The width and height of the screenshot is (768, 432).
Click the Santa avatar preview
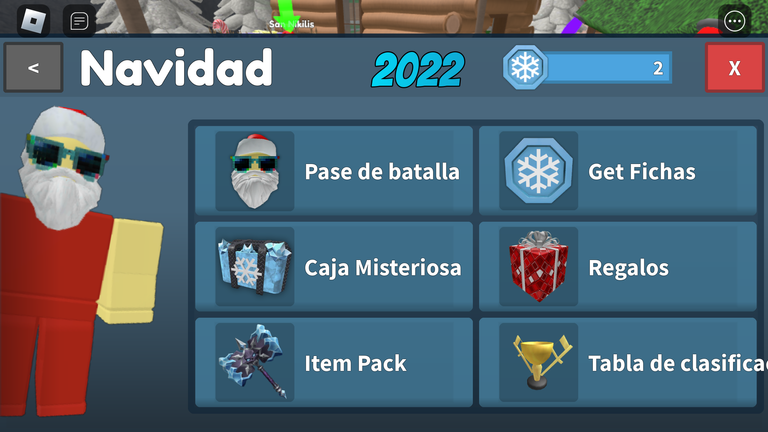coord(78,262)
